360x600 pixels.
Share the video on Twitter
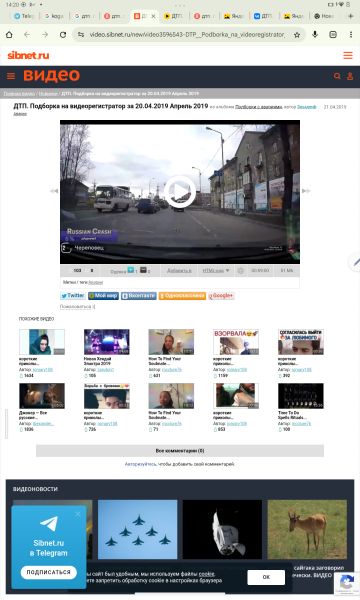coord(73,296)
